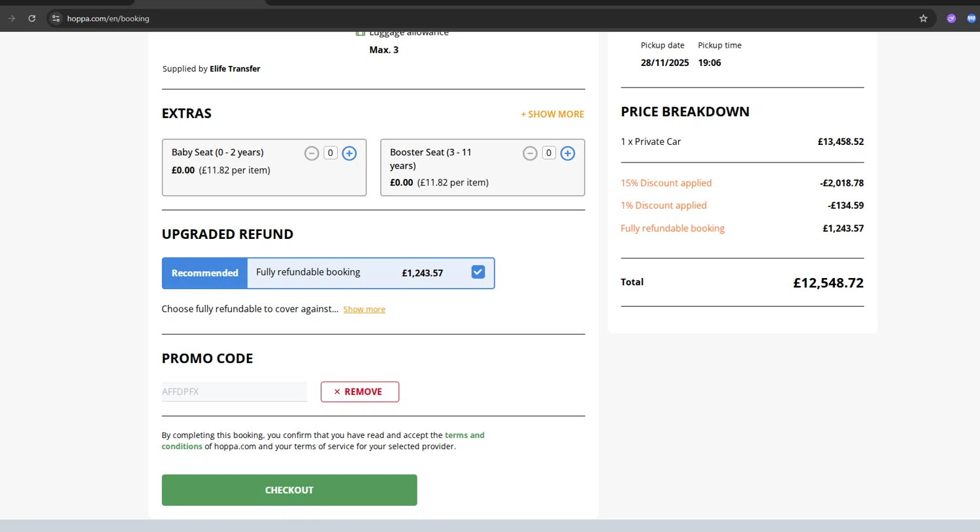Reload the hoppa booking page
This screenshot has height=532, width=980.
pos(31,18)
